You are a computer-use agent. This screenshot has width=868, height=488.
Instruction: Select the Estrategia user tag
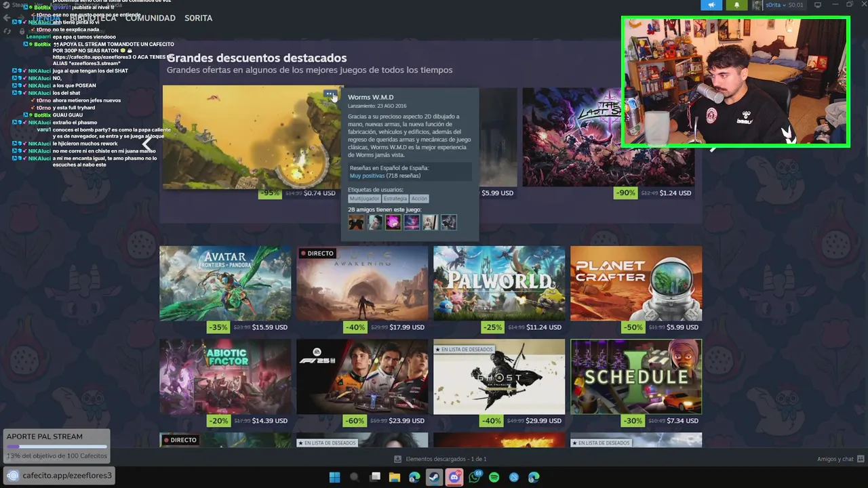395,199
